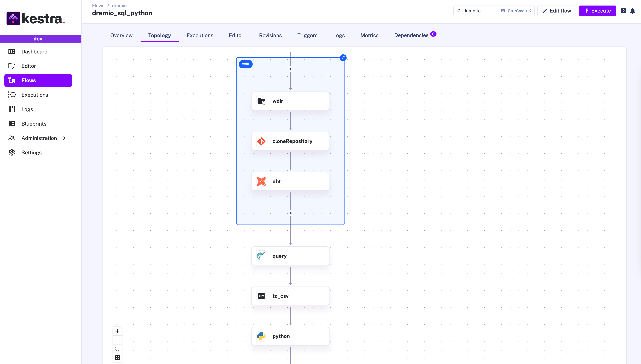Image resolution: width=641 pixels, height=364 pixels.
Task: Open the notifications bell icon
Action: coord(632,11)
